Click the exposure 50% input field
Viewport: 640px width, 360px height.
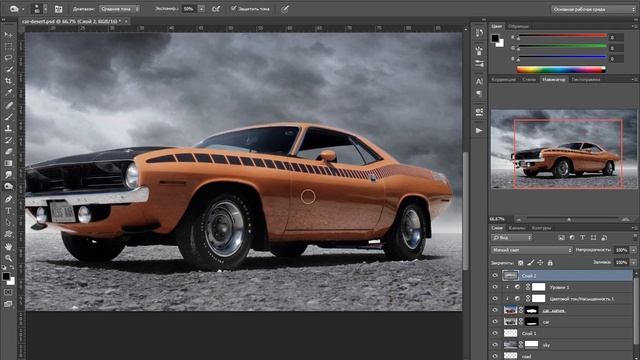pos(189,9)
